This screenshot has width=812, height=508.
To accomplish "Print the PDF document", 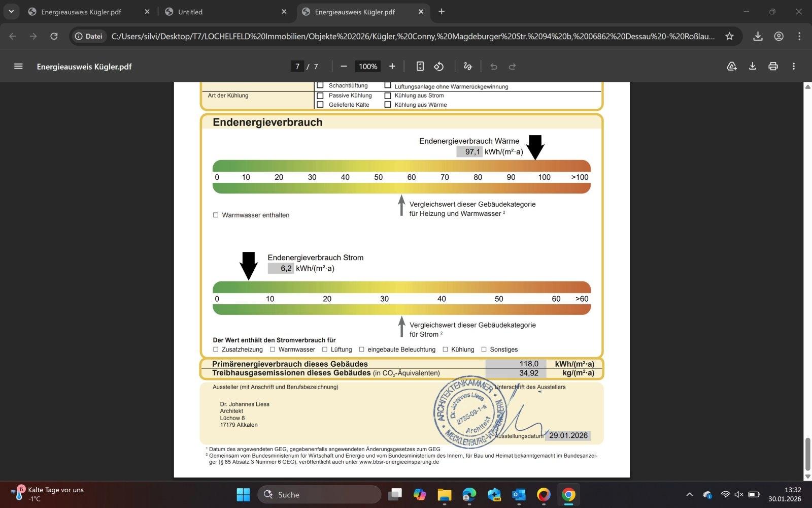I will (x=773, y=67).
